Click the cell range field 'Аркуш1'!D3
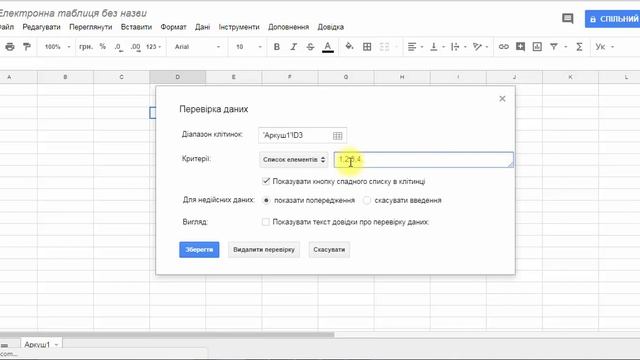The width and height of the screenshot is (640, 360). click(x=302, y=136)
